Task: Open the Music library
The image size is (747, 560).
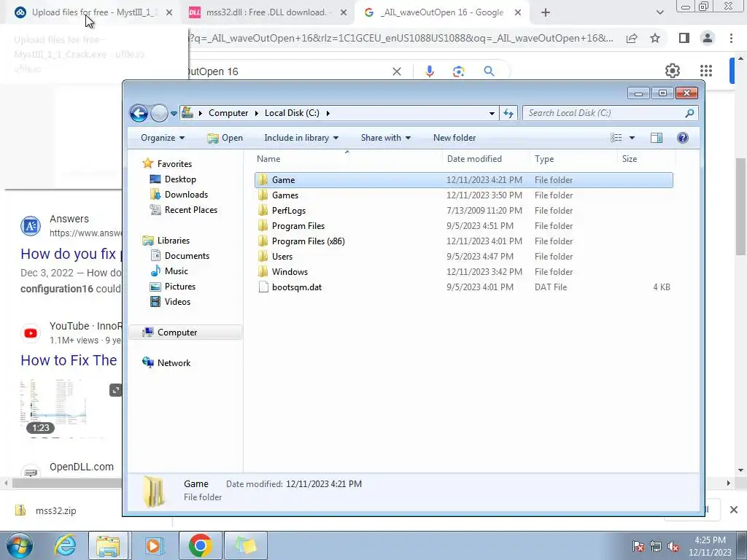Action: coord(177,271)
